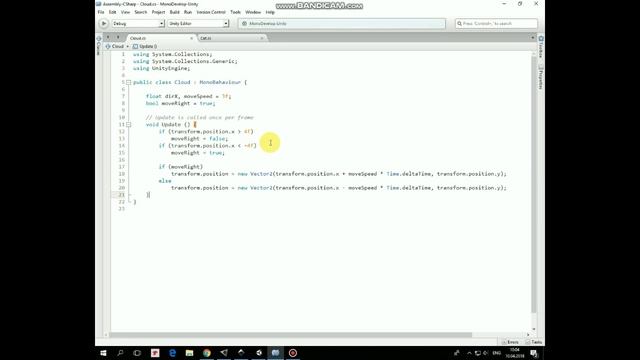This screenshot has width=640, height=360.
Task: Open the Properties side panel
Action: click(x=541, y=78)
